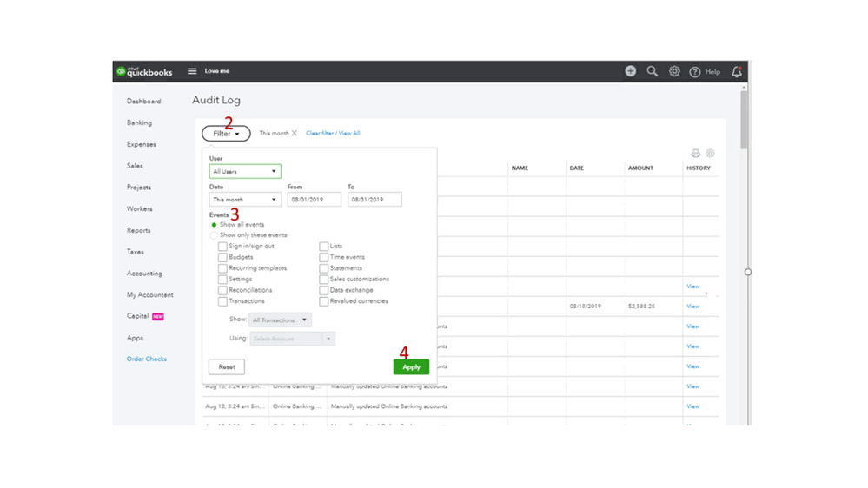Image resolution: width=868 pixels, height=488 pixels.
Task: Select Show all events radio
Action: 214,225
